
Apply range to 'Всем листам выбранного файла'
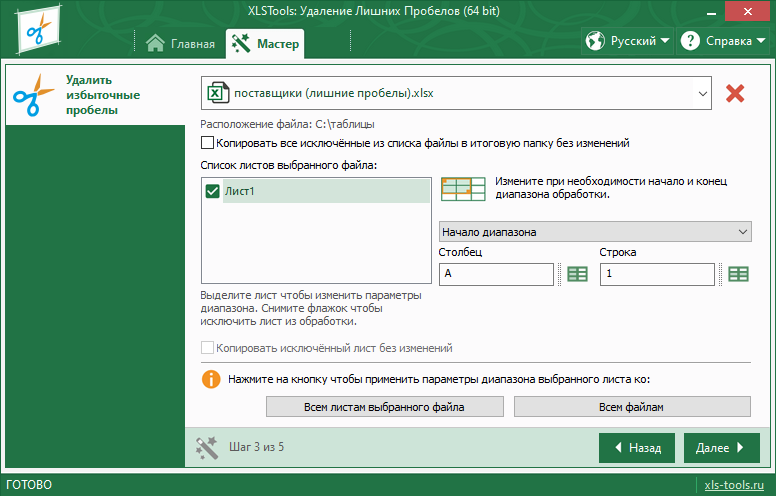385,407
